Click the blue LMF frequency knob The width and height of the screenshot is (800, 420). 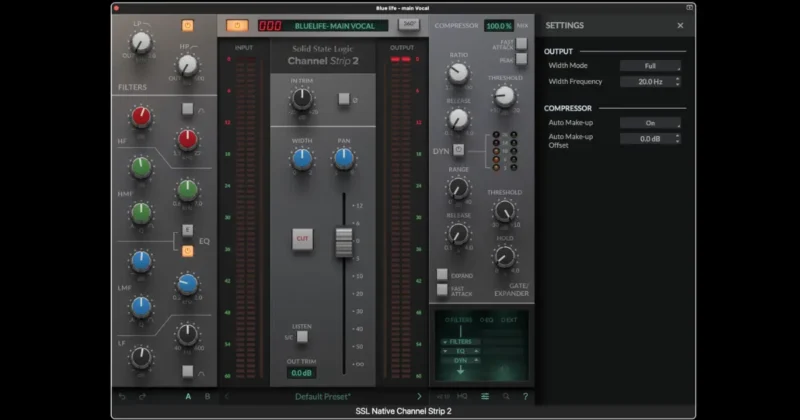[x=187, y=284]
